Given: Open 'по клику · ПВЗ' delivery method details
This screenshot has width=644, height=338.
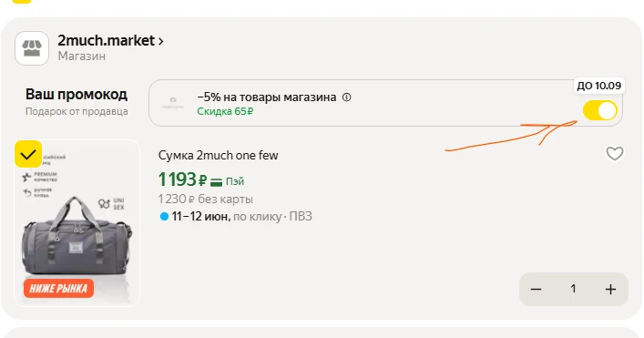Looking at the screenshot, I should (x=272, y=217).
